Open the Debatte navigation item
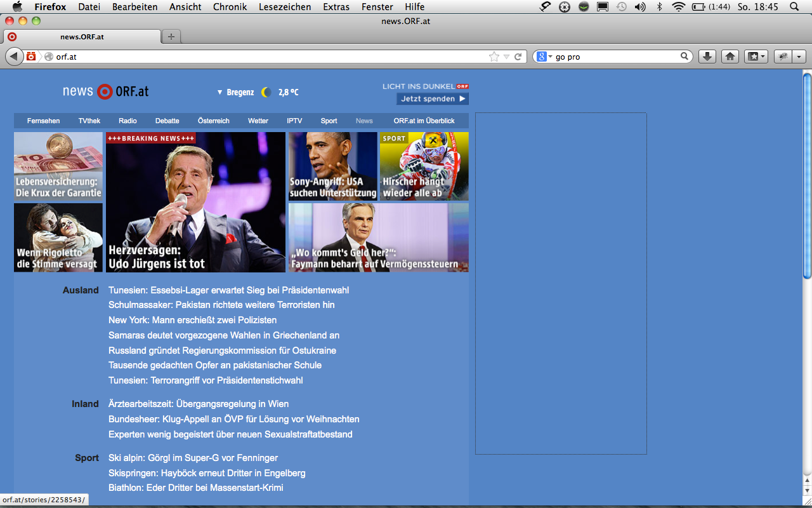 (167, 121)
